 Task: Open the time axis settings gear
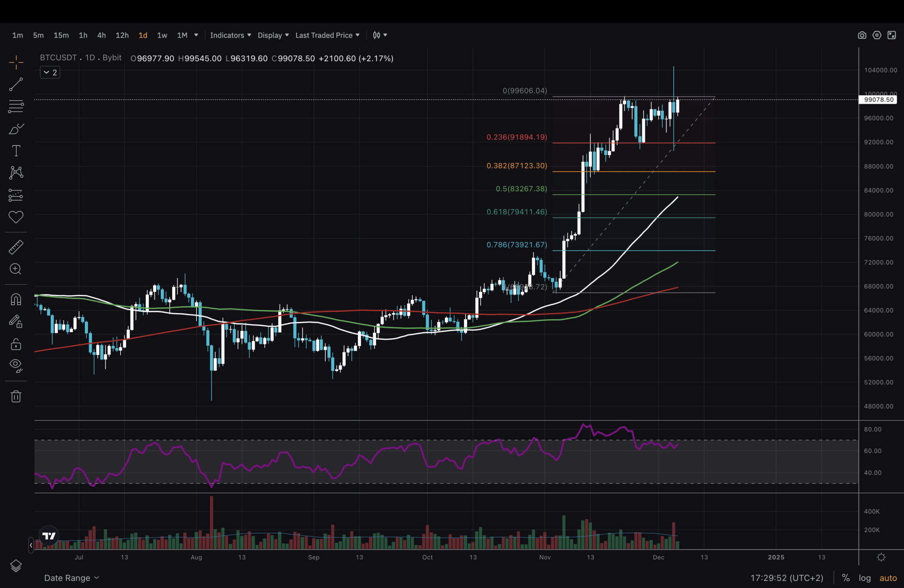click(x=881, y=557)
